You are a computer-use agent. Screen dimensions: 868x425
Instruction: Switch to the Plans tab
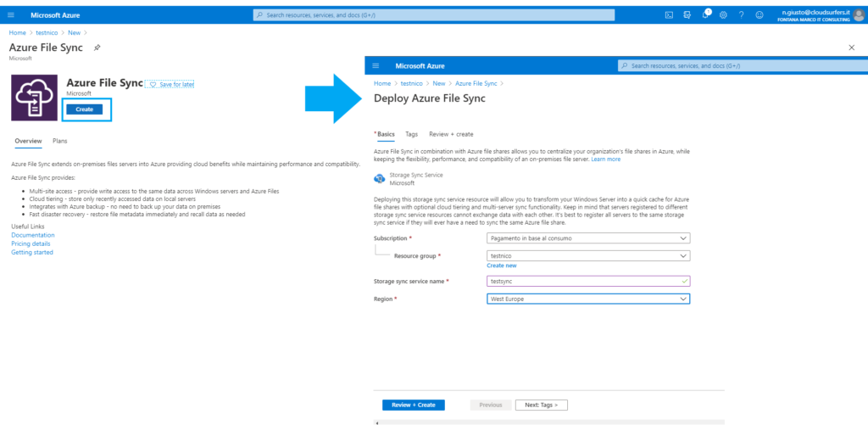[60, 141]
